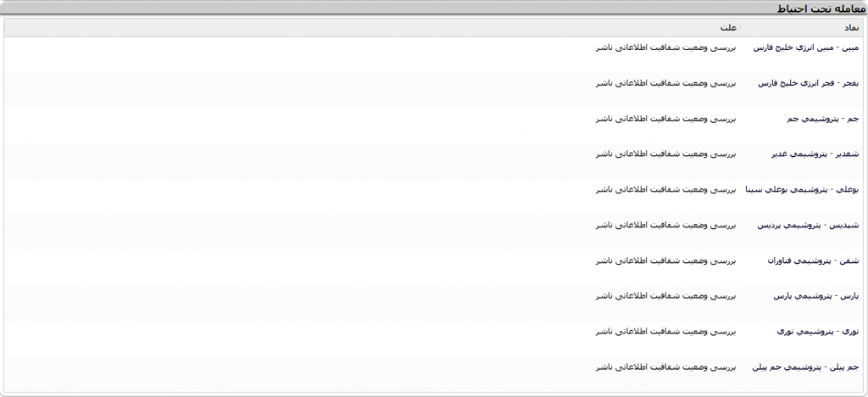The image size is (868, 397).
Task: Click the column divider beside the علت header
Action: (x=740, y=28)
